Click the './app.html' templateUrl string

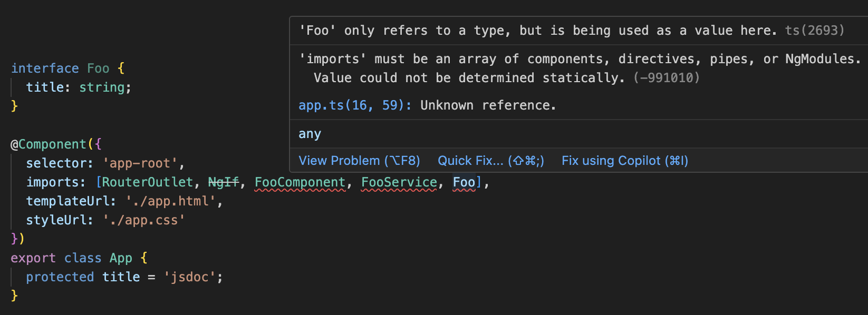[171, 201]
